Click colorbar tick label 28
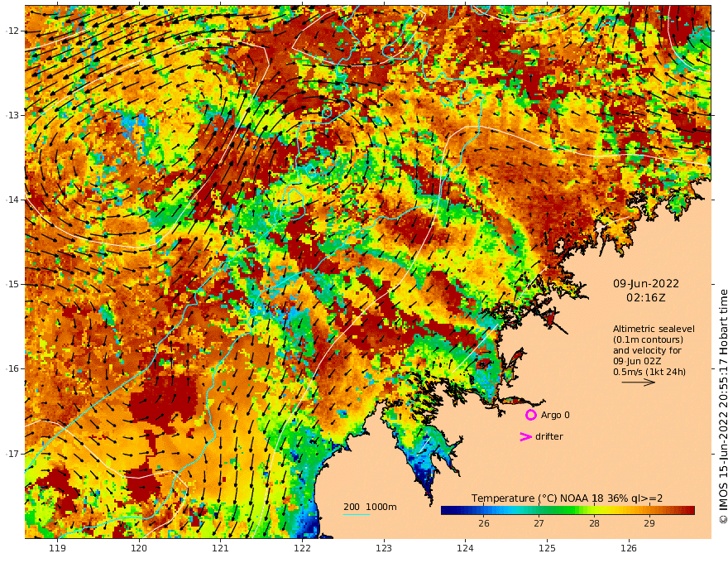The width and height of the screenshot is (728, 563). pyautogui.click(x=594, y=523)
